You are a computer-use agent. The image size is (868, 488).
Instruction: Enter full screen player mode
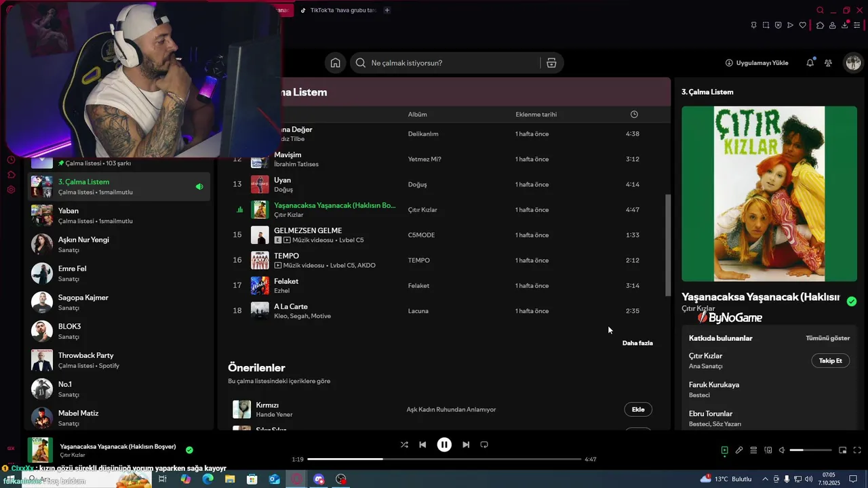pos(857,450)
